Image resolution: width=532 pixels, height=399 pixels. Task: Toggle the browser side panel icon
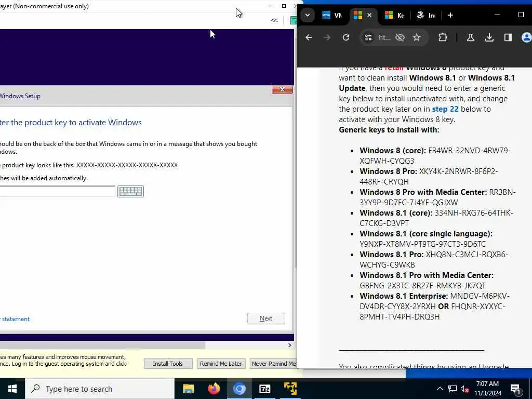[x=508, y=37]
